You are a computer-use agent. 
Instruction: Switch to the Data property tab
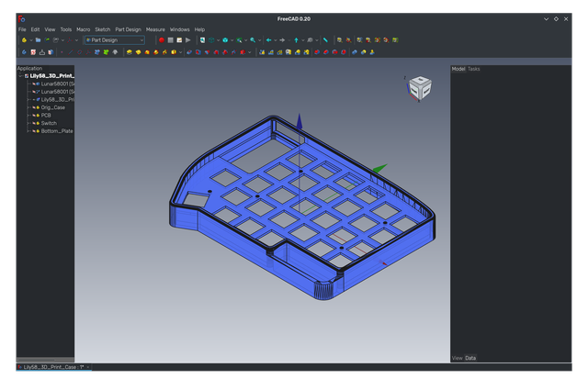coord(470,358)
